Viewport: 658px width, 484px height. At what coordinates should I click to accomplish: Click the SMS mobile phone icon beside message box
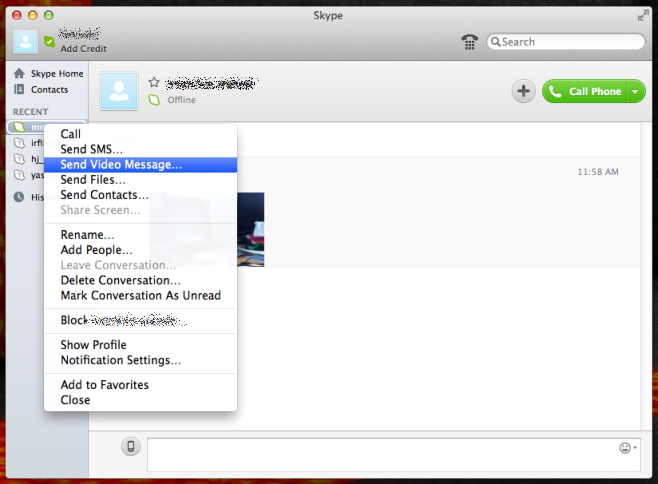coord(131,446)
